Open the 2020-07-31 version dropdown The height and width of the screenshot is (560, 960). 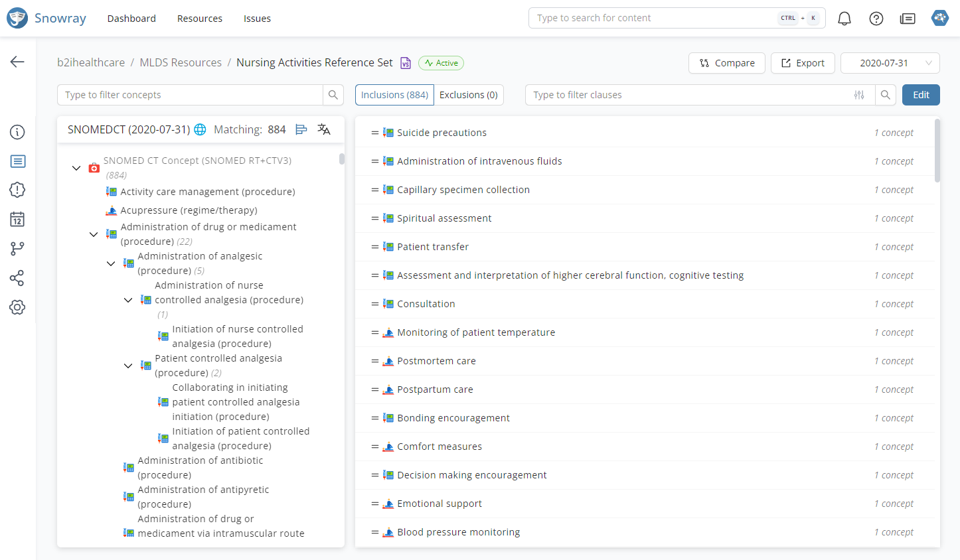tap(890, 63)
